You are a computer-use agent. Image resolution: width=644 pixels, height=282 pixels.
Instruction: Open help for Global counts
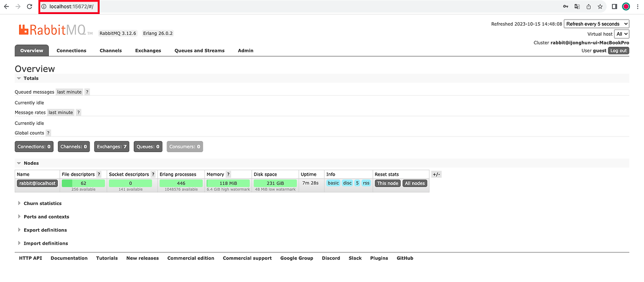click(48, 133)
